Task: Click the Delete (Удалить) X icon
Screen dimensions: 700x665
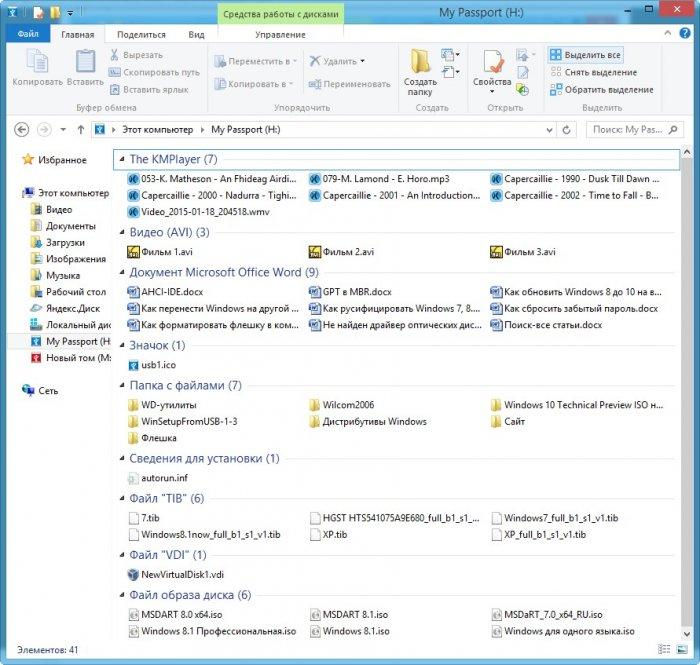Action: coord(315,61)
